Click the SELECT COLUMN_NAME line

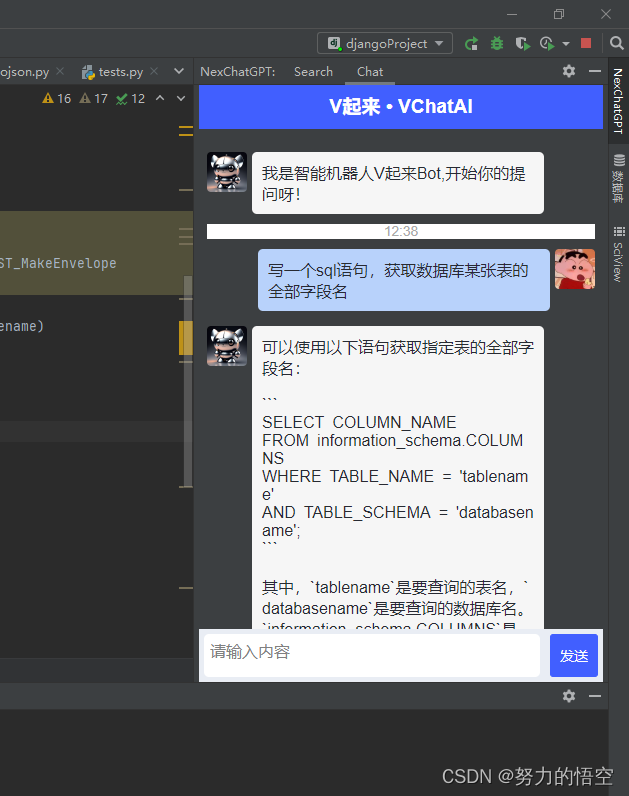pyautogui.click(x=359, y=422)
